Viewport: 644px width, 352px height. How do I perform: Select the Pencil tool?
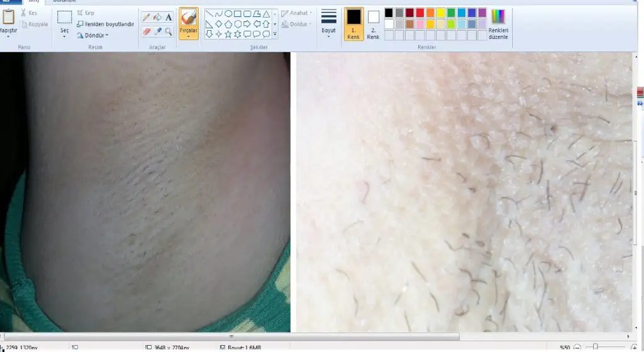click(x=146, y=18)
